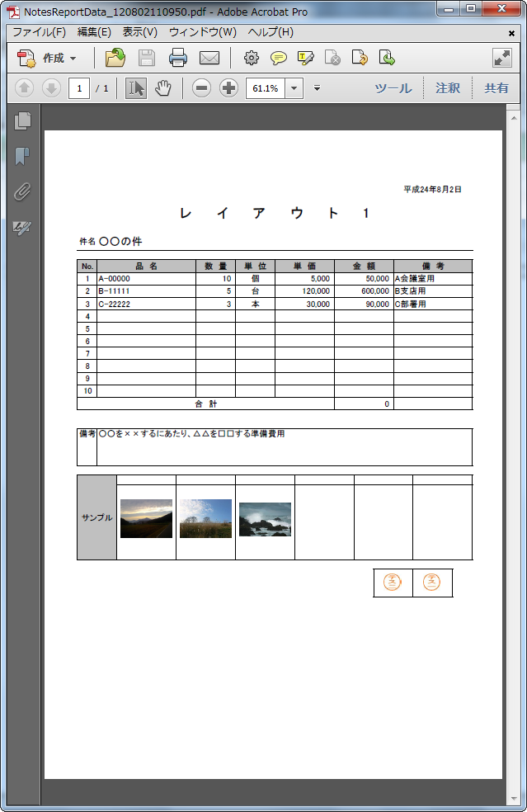The width and height of the screenshot is (527, 812).
Task: Choose the Select text tool
Action: click(x=136, y=88)
